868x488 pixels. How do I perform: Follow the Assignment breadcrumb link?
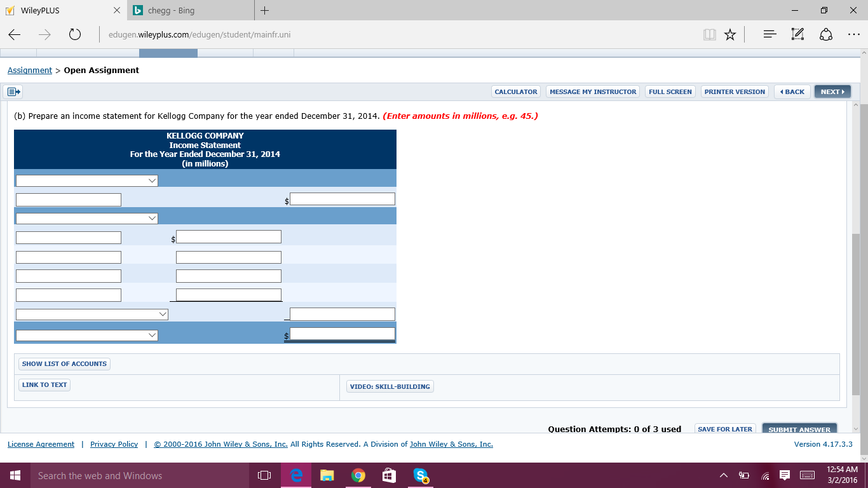click(30, 71)
